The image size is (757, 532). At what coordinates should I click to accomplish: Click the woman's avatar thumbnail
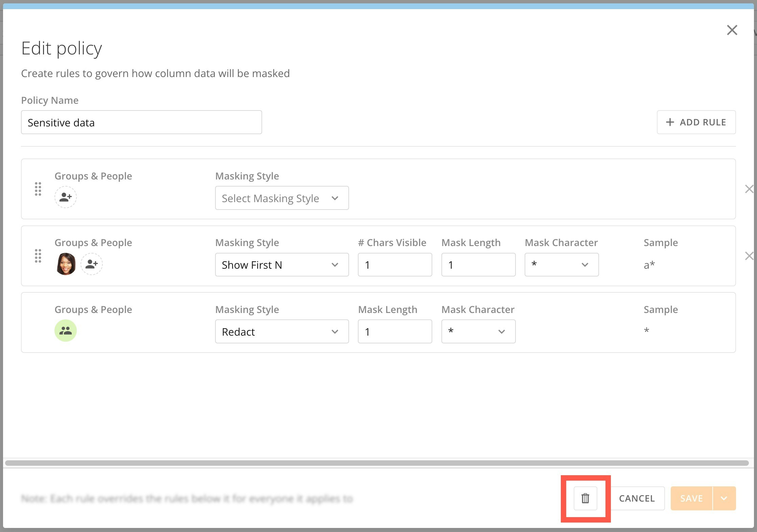(66, 264)
